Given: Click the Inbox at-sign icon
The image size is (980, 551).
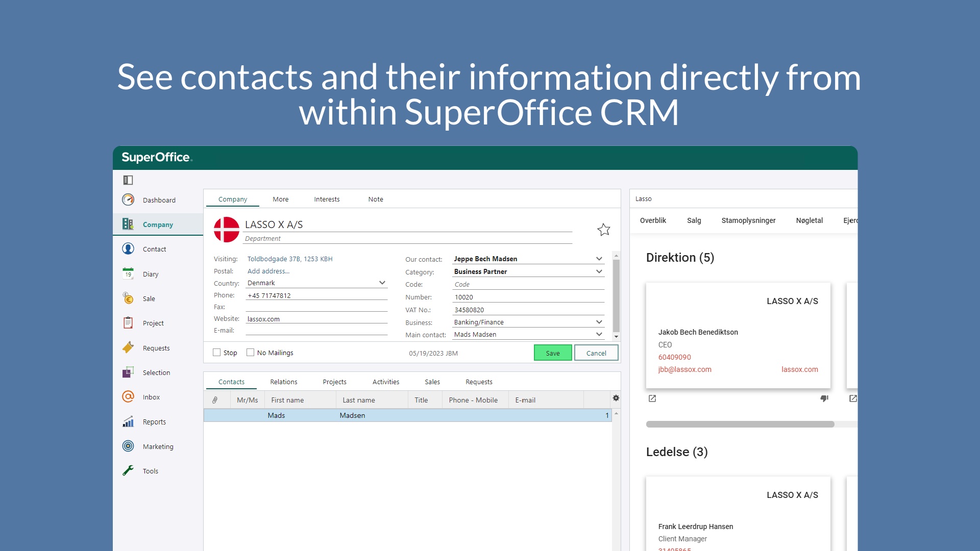Looking at the screenshot, I should point(128,396).
